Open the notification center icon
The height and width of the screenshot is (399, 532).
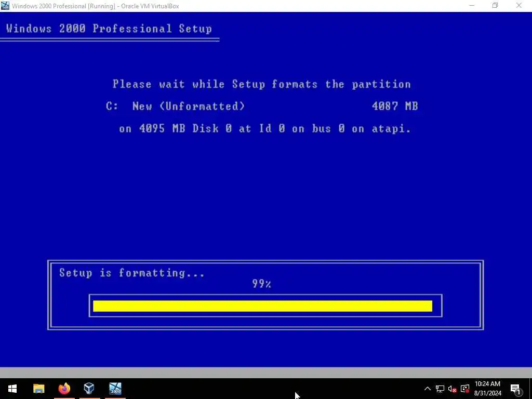click(515, 389)
